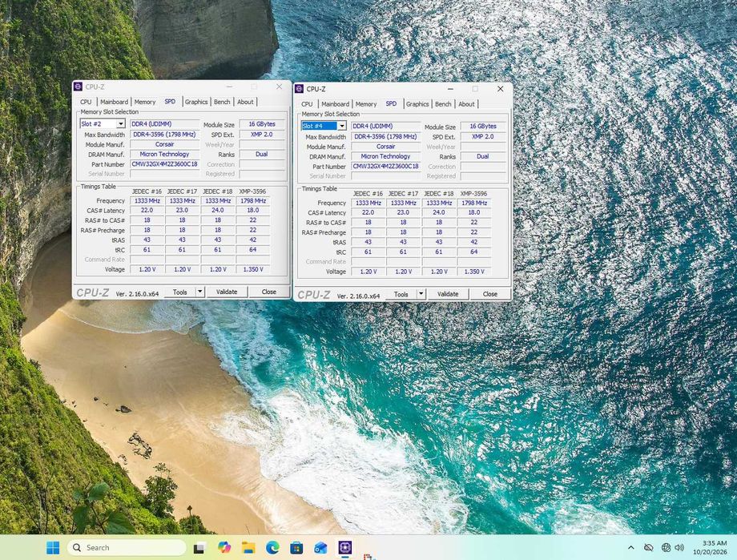Click the Close button in right CPU-Z window

tap(489, 294)
